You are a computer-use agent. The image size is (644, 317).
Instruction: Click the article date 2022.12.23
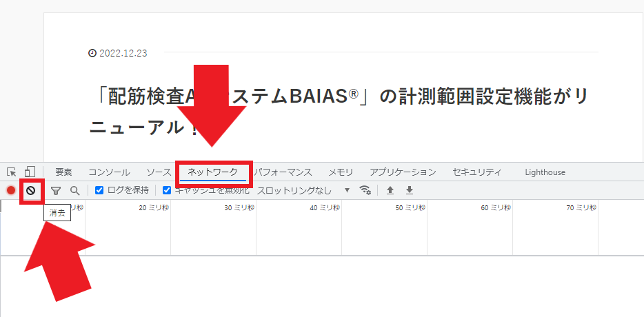pyautogui.click(x=123, y=53)
